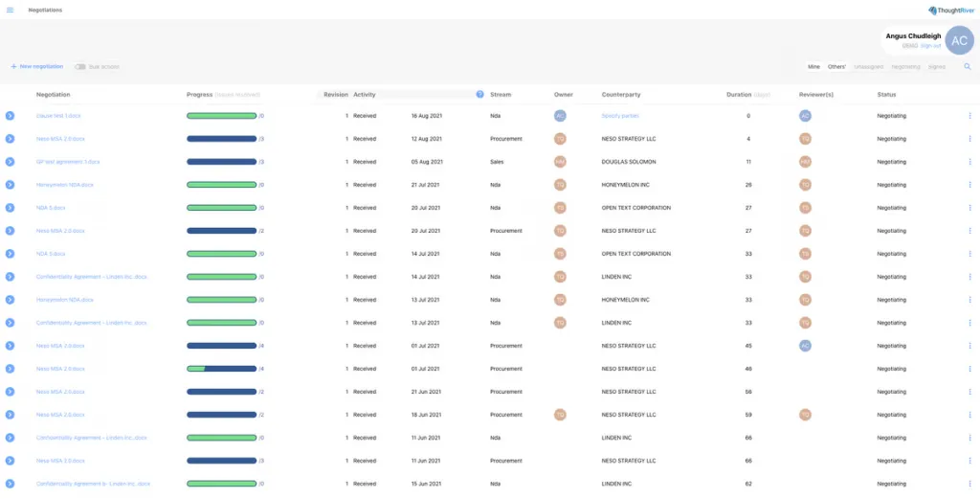Toggle the Mine filter
980x499 pixels.
coord(813,67)
